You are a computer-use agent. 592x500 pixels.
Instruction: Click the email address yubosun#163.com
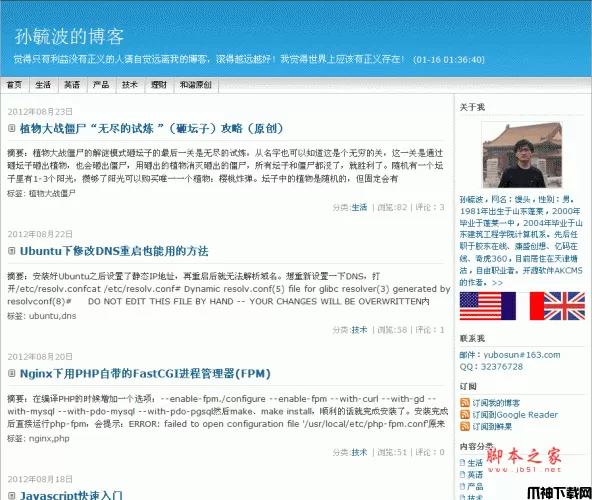click(522, 355)
